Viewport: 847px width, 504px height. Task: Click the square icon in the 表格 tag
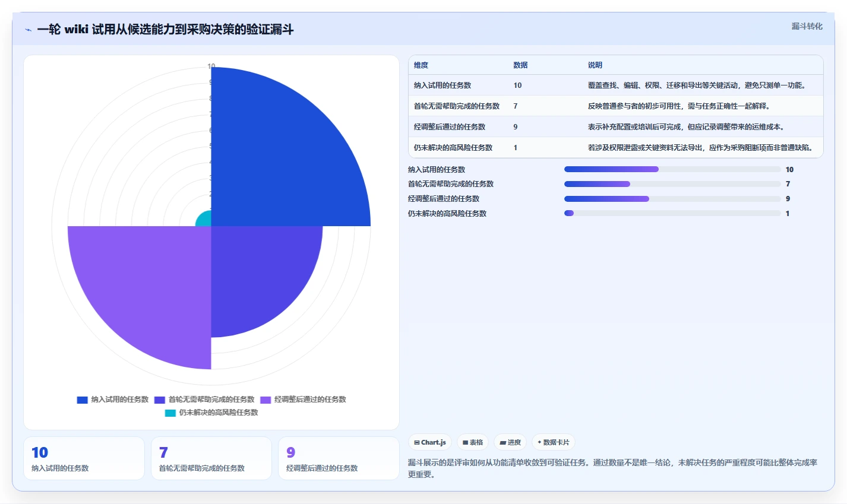click(x=466, y=442)
